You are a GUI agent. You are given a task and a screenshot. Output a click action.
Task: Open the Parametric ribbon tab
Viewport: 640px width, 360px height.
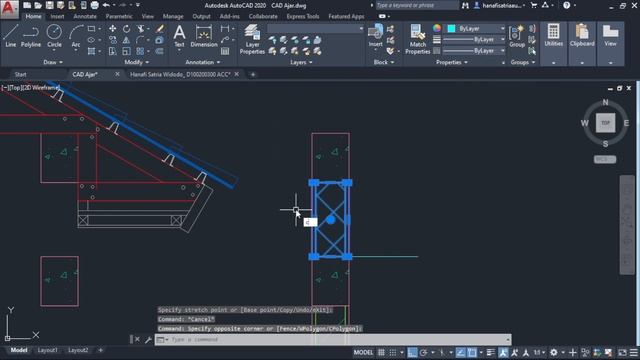pos(119,16)
